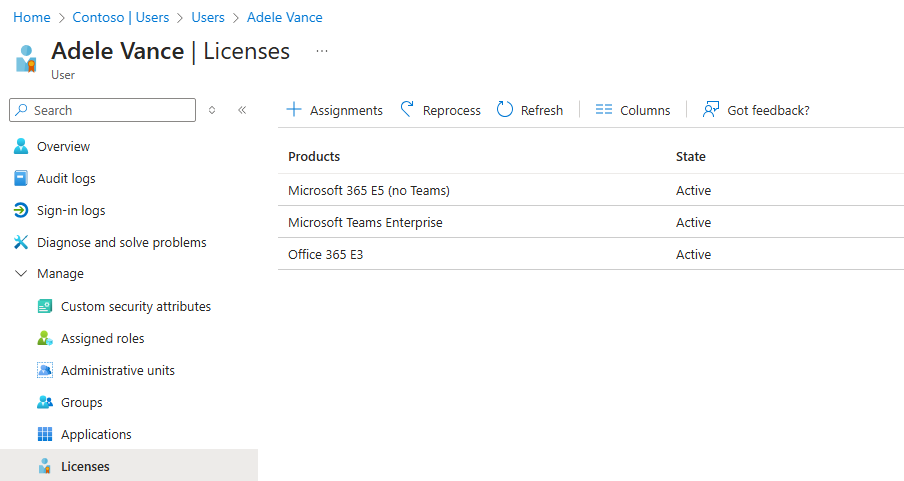The image size is (904, 481).
Task: Sort by State column header
Action: coord(691,156)
